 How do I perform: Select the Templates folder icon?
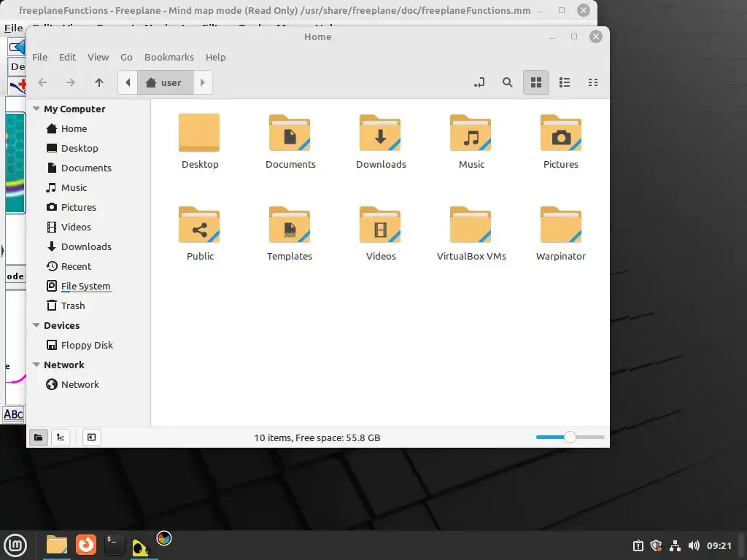(x=290, y=225)
